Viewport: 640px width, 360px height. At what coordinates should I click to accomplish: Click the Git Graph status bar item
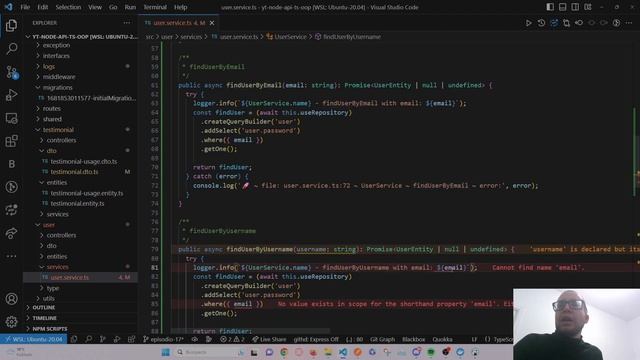coord(382,339)
